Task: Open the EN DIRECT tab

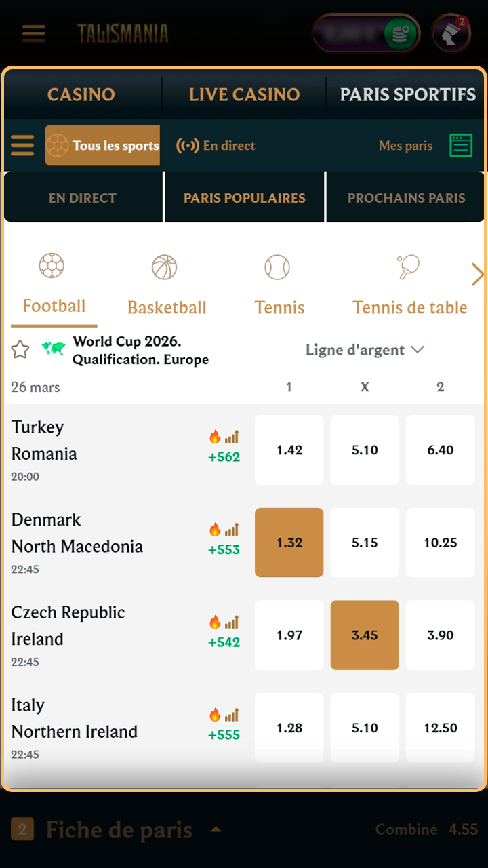Action: click(x=83, y=197)
